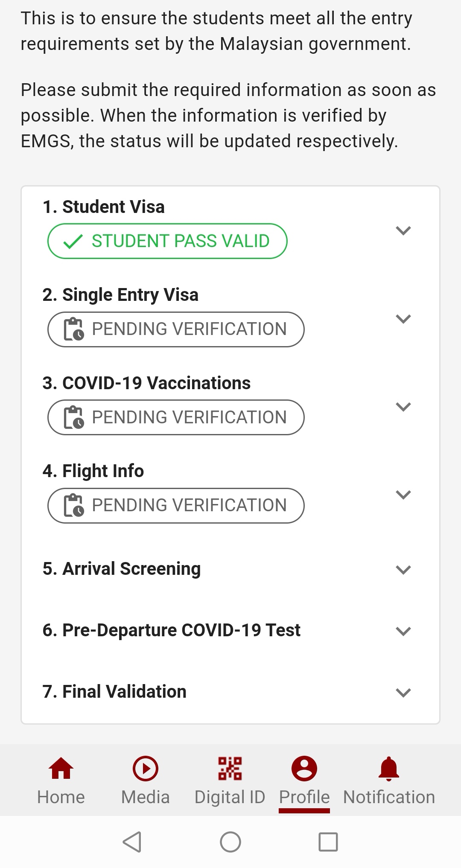
Task: Expand the Pre-Departure COVID-19 Test chevron
Action: (x=403, y=631)
